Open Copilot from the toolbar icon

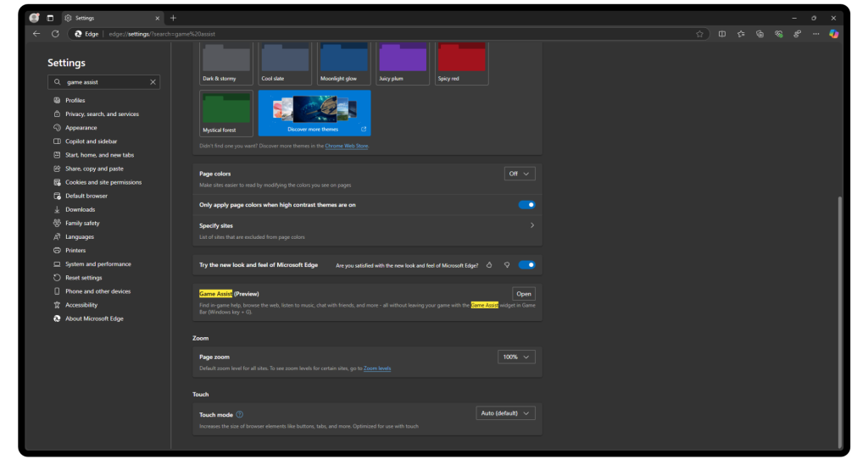click(833, 34)
